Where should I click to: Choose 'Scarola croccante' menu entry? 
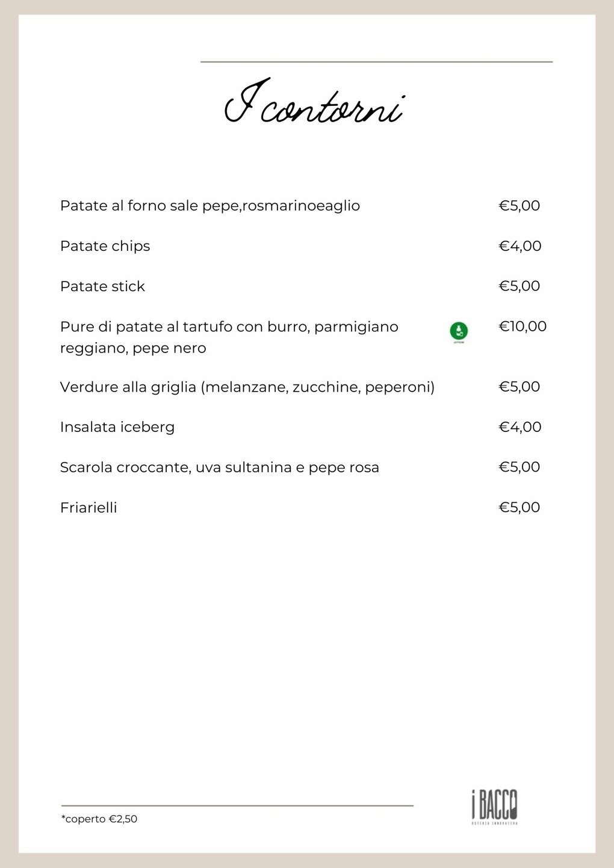click(x=219, y=467)
